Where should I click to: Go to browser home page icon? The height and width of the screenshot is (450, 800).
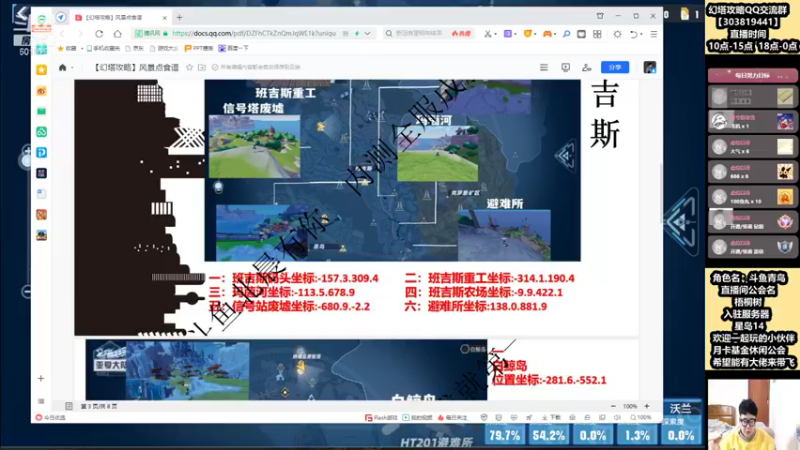coord(117,34)
